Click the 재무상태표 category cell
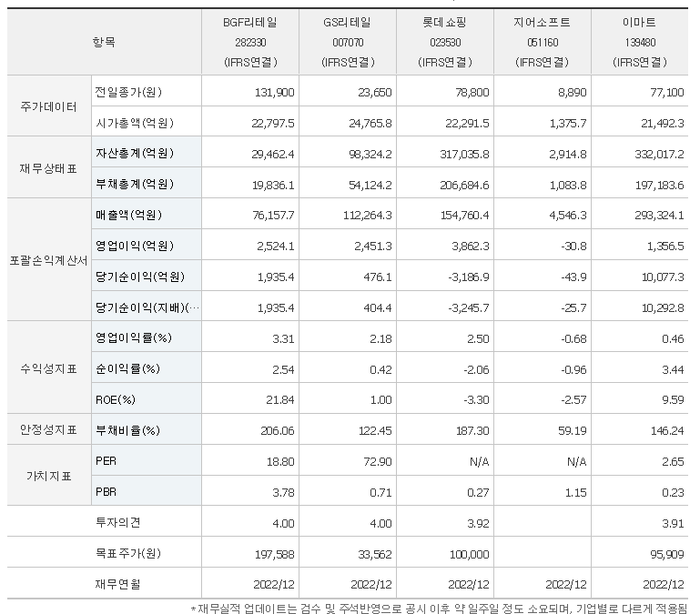This screenshot has width=700, height=614. (48, 168)
